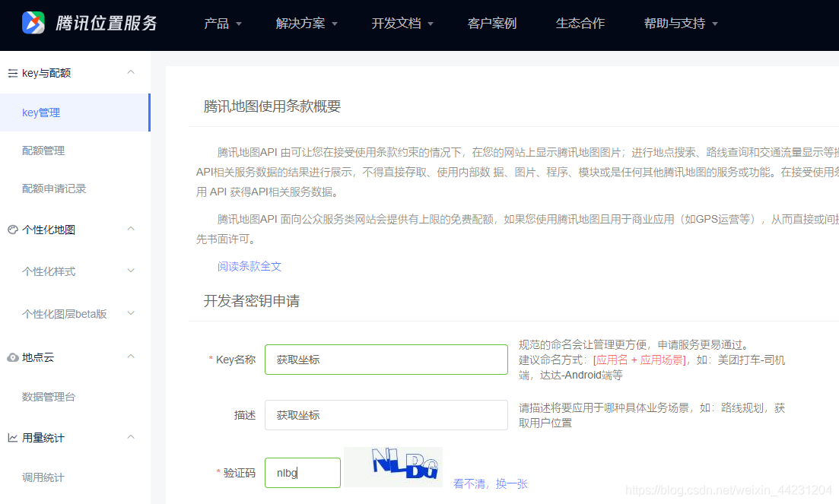Click the 地点云 cloud icon

click(13, 357)
